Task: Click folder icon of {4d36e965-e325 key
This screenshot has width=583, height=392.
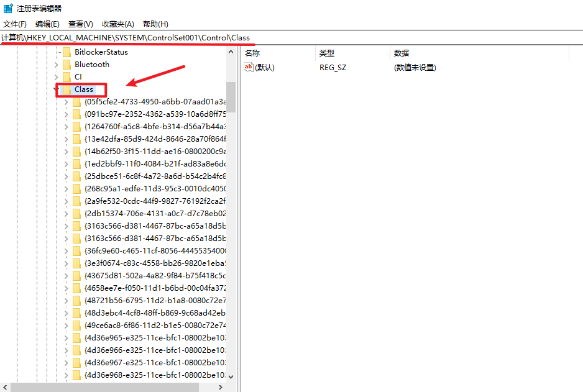Action: pos(76,338)
